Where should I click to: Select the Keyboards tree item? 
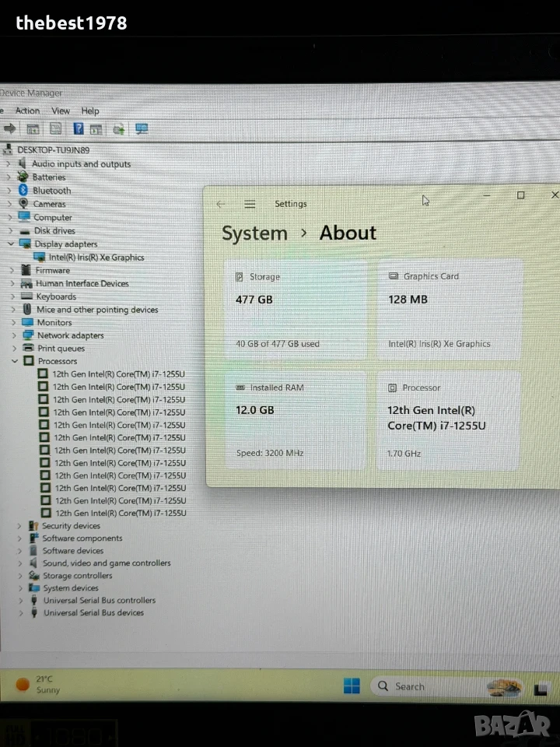(x=56, y=296)
